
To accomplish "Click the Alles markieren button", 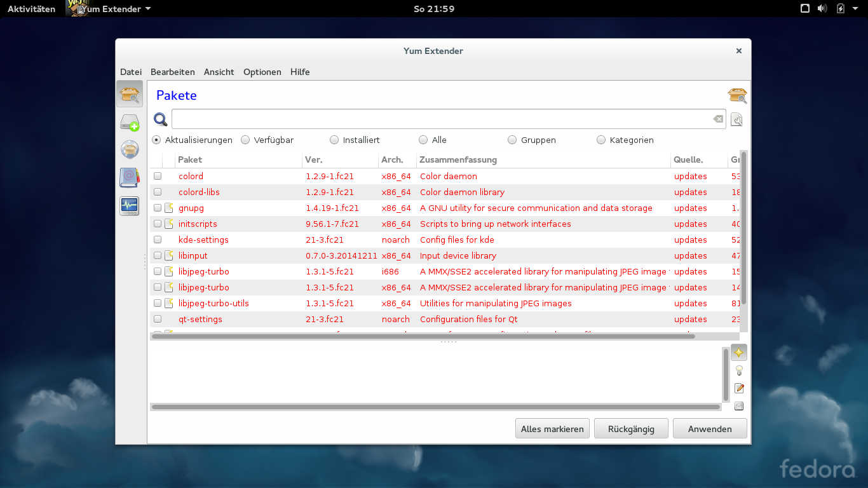I will (x=552, y=429).
